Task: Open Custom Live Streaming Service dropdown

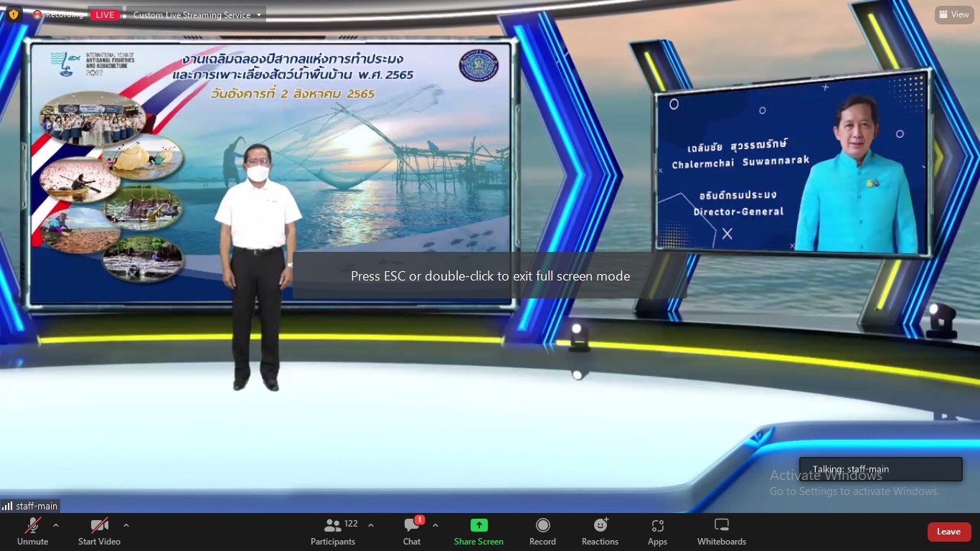Action: (196, 15)
